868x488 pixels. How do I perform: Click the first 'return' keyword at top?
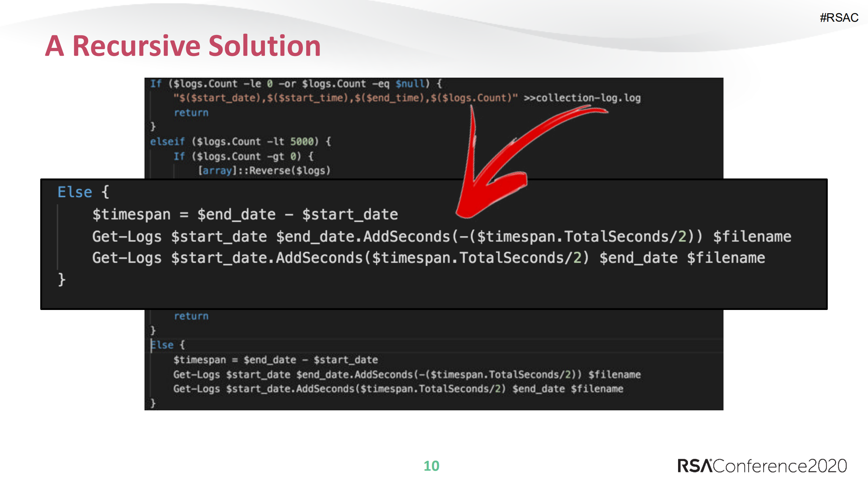(191, 113)
